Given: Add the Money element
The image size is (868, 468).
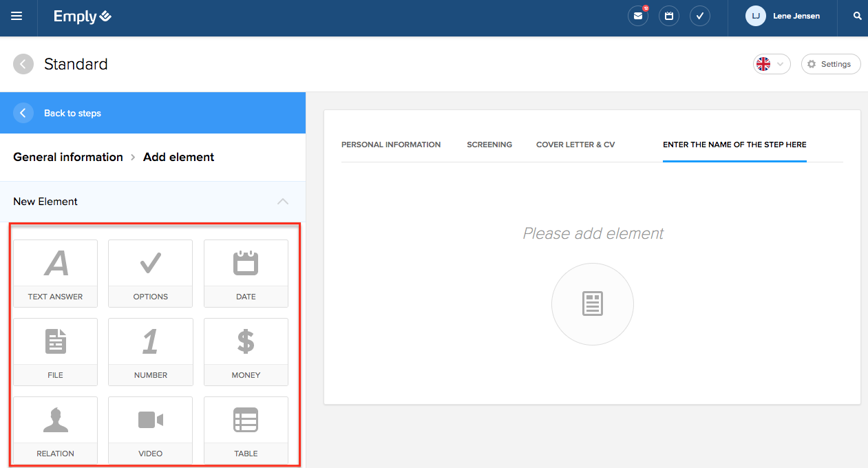Looking at the screenshot, I should coord(246,352).
